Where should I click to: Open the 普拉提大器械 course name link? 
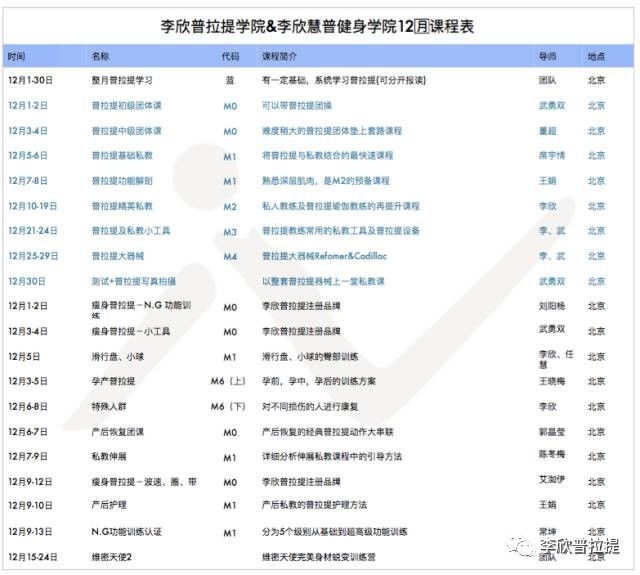pyautogui.click(x=118, y=256)
